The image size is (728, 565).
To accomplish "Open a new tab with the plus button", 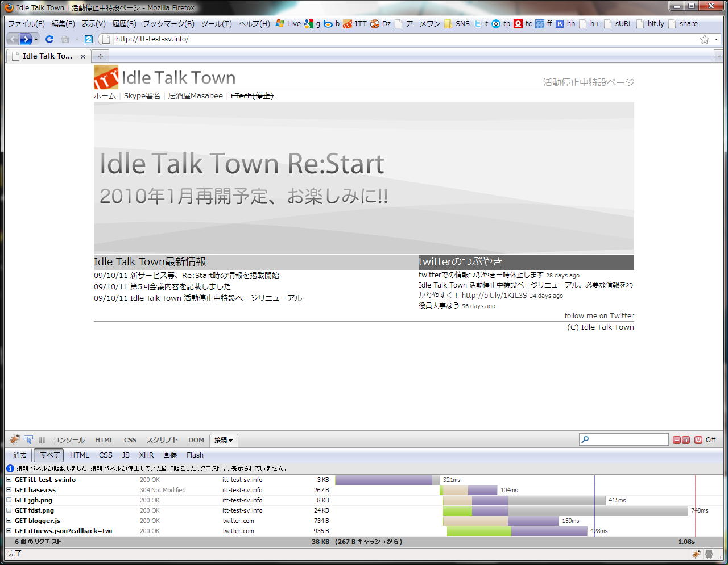I will pyautogui.click(x=101, y=56).
